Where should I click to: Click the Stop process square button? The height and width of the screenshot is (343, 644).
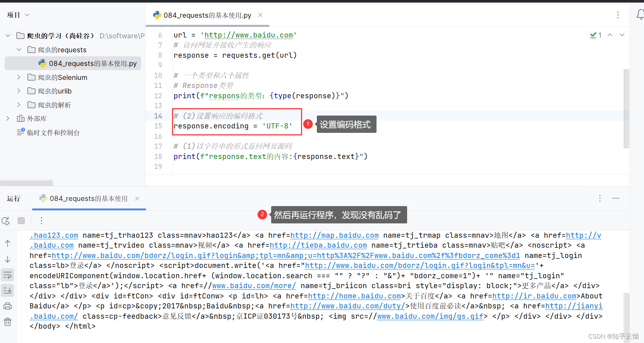[21, 220]
